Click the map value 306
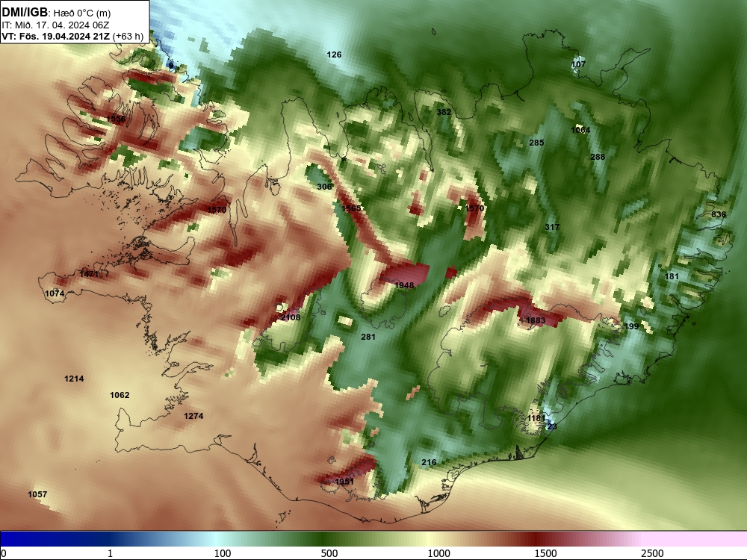 click(x=324, y=187)
